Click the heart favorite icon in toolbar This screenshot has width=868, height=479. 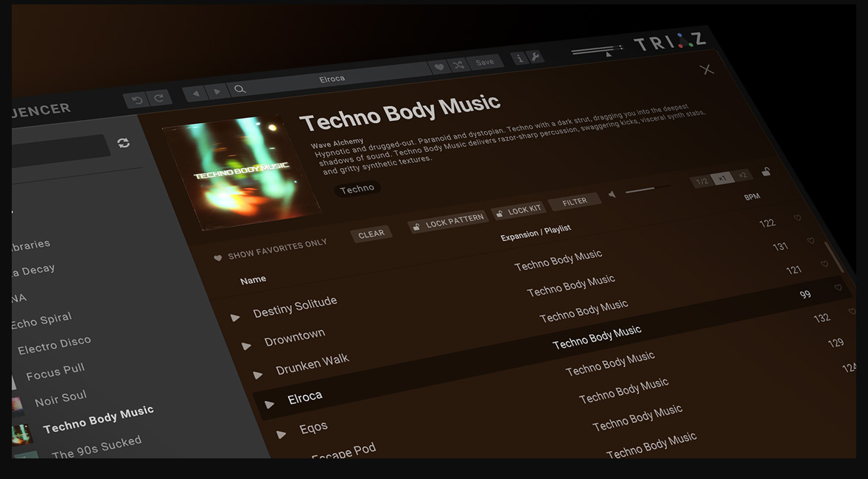coord(439,67)
